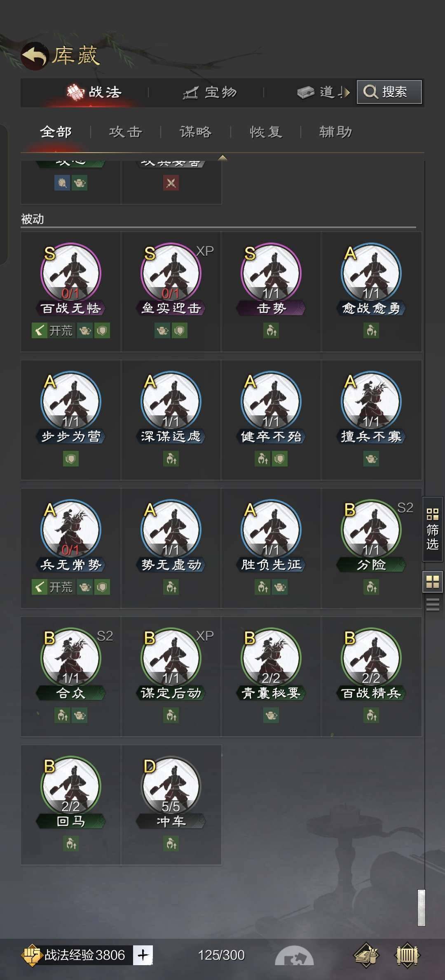Click the scroll bundle icon at bottom right
The image size is (445, 980).
(x=366, y=955)
